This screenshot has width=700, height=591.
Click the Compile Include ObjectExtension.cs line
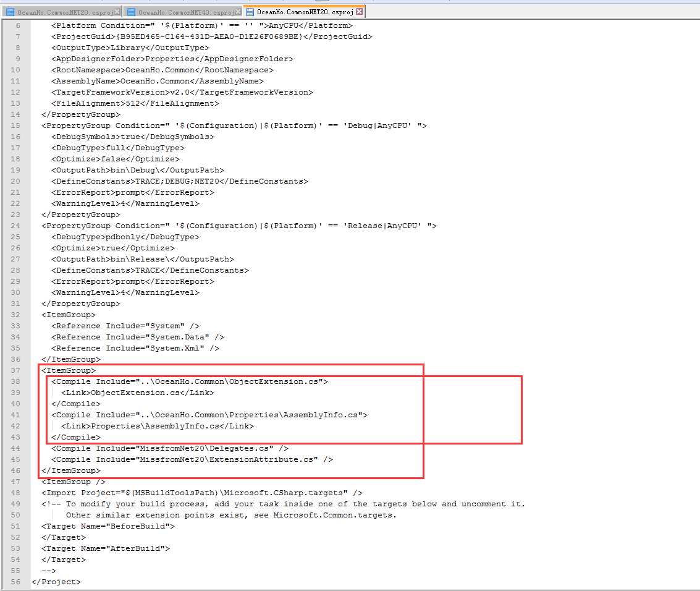tap(189, 381)
